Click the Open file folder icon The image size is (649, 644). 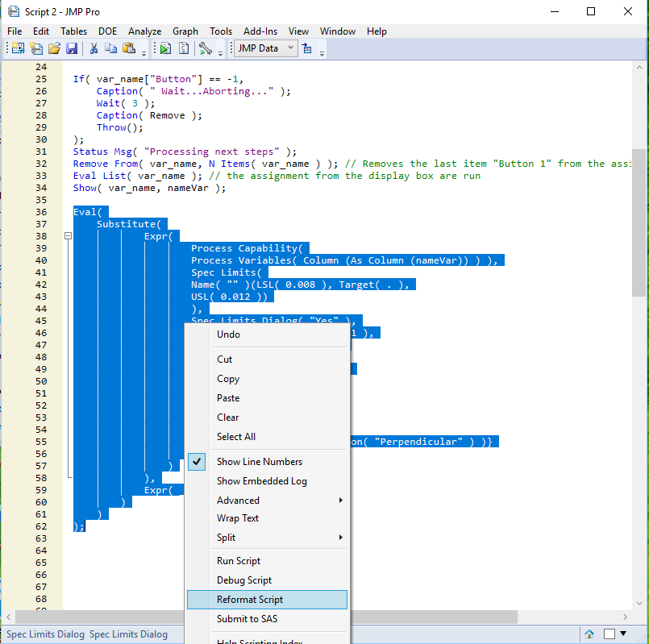coord(54,48)
